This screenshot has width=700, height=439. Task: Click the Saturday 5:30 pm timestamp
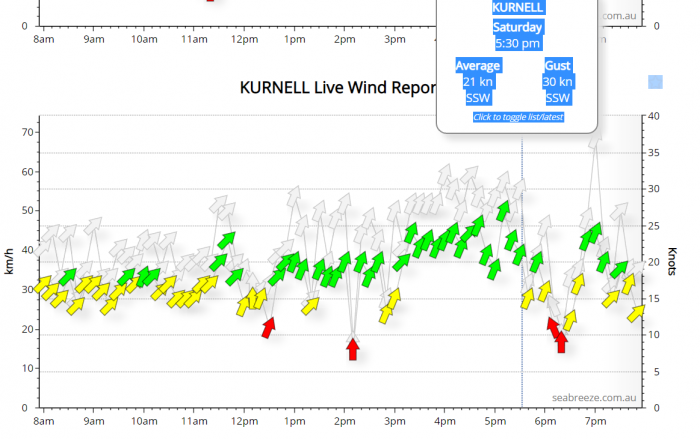click(518, 35)
